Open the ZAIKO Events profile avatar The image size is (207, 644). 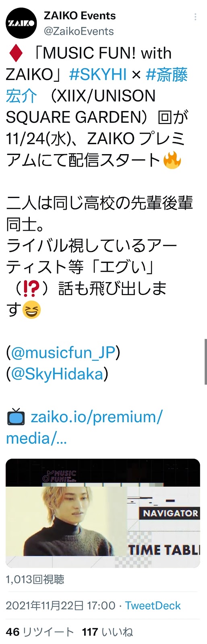click(21, 23)
